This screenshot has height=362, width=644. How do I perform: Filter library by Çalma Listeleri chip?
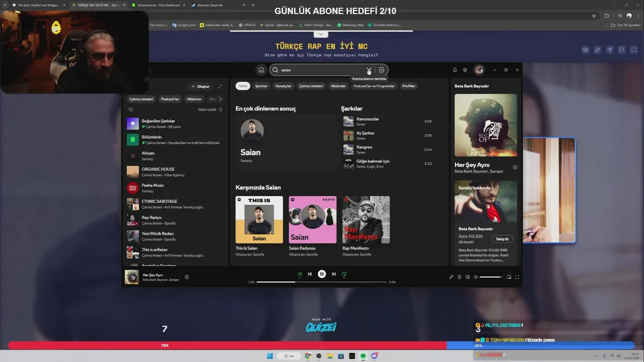(141, 99)
